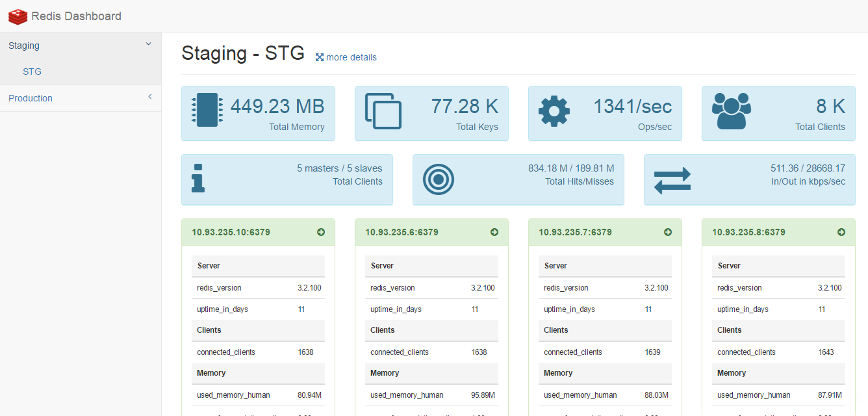Click the Total Clients users icon
868x416 pixels.
[x=732, y=111]
